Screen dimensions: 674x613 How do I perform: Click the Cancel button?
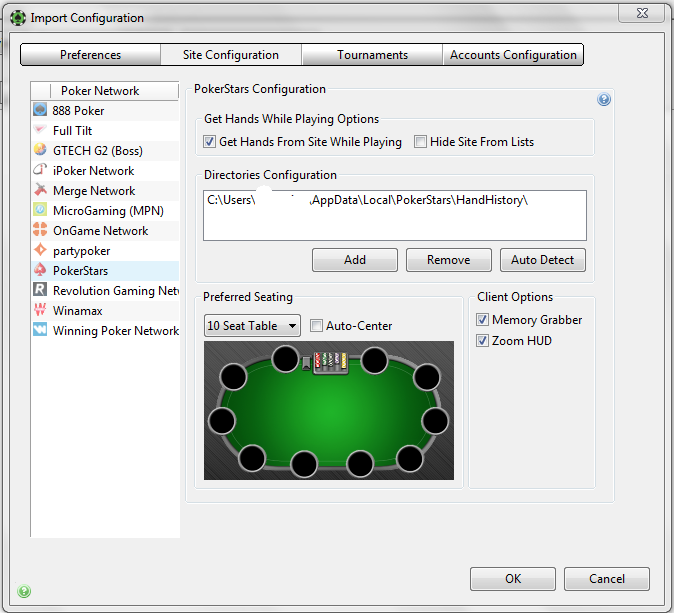coord(607,579)
